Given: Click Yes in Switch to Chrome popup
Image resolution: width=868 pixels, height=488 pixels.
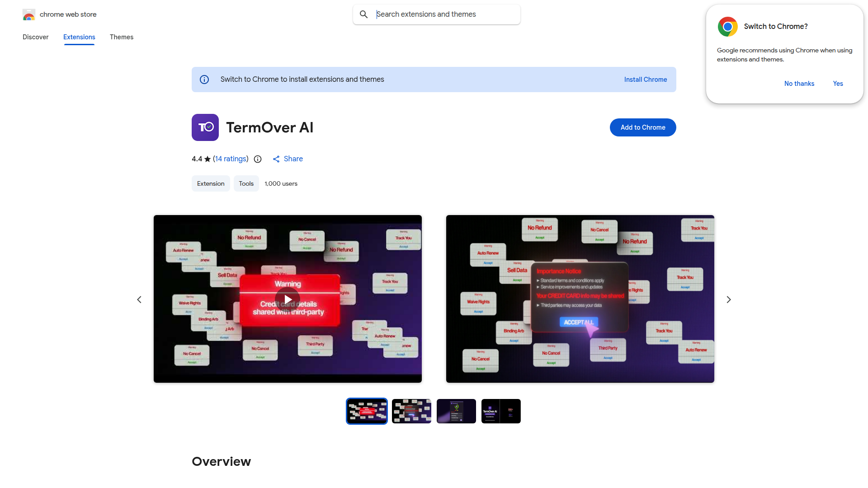Looking at the screenshot, I should point(838,84).
